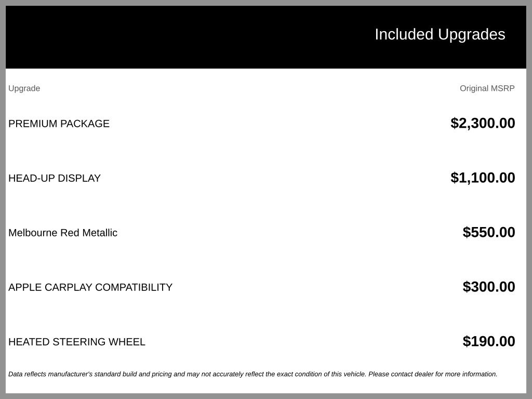Click the $2,300.00 price value
532x399 pixels.
click(x=483, y=123)
